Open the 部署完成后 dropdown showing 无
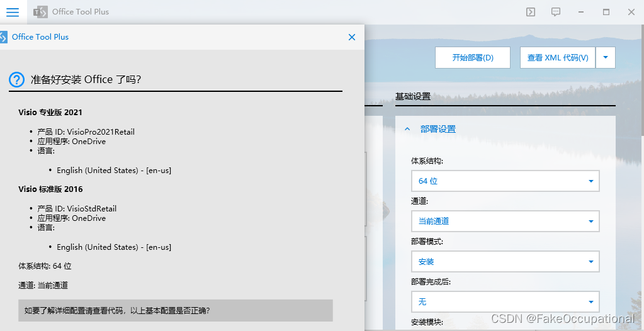This screenshot has width=644, height=331. [505, 302]
